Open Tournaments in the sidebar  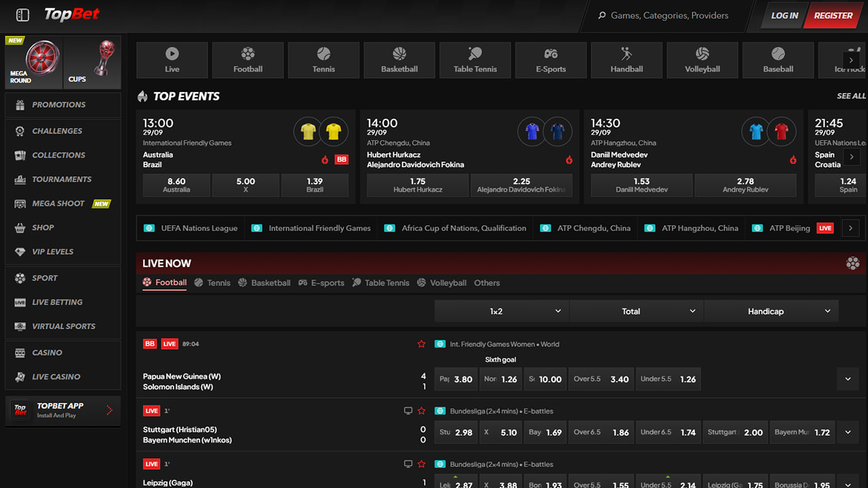[x=63, y=179]
